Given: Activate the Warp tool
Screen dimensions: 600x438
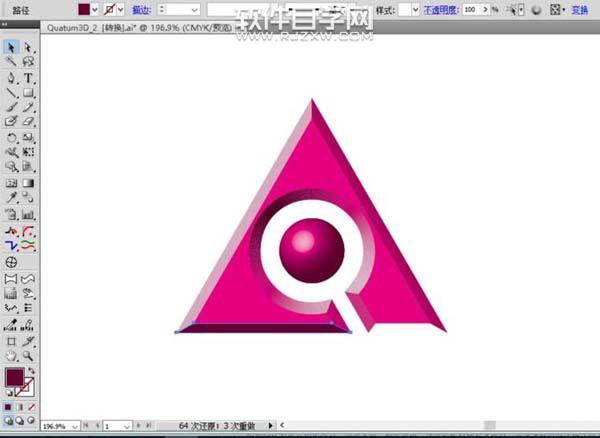Looking at the screenshot, I should point(11,152).
